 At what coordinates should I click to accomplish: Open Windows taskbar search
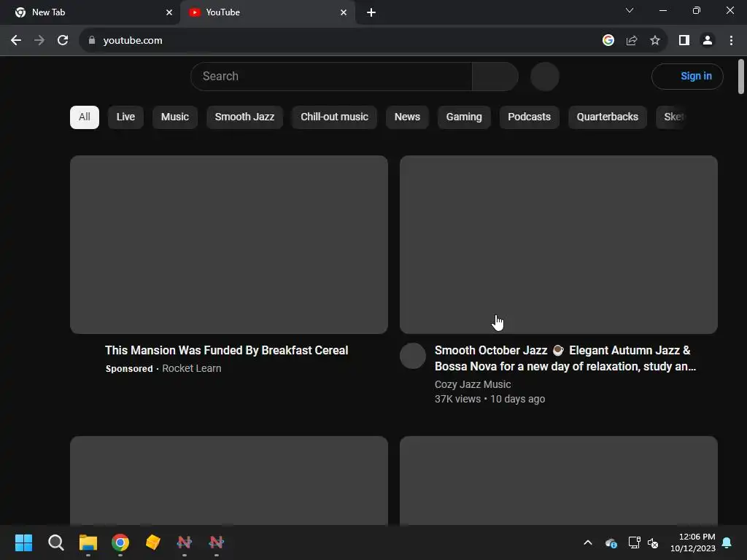coord(55,542)
